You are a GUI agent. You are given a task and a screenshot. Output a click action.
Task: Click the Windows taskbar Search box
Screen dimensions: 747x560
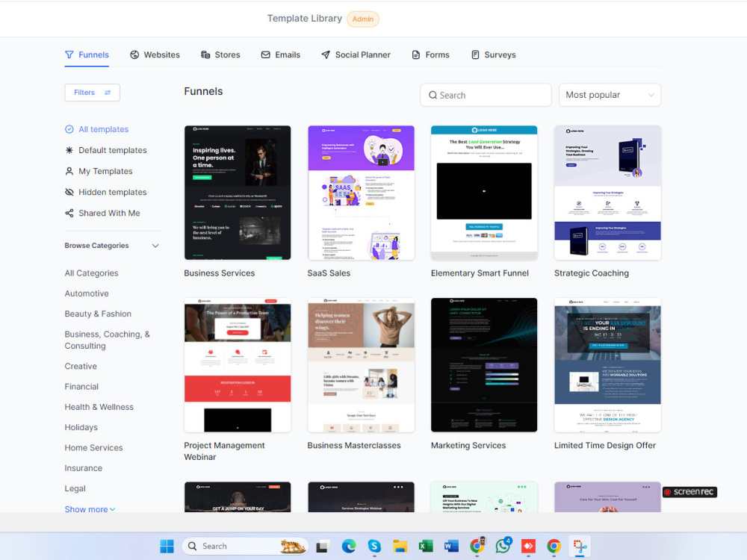[245, 547]
